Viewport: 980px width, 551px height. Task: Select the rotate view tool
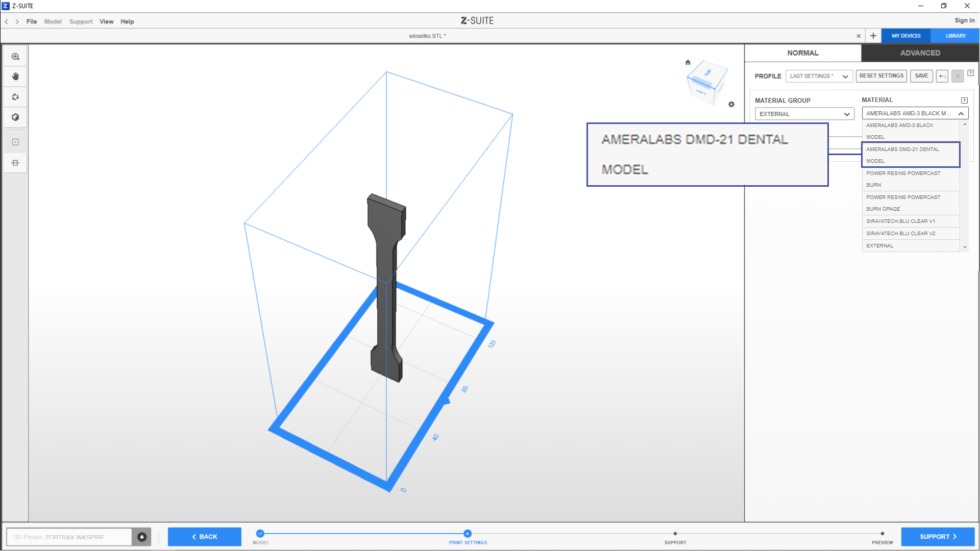click(15, 97)
